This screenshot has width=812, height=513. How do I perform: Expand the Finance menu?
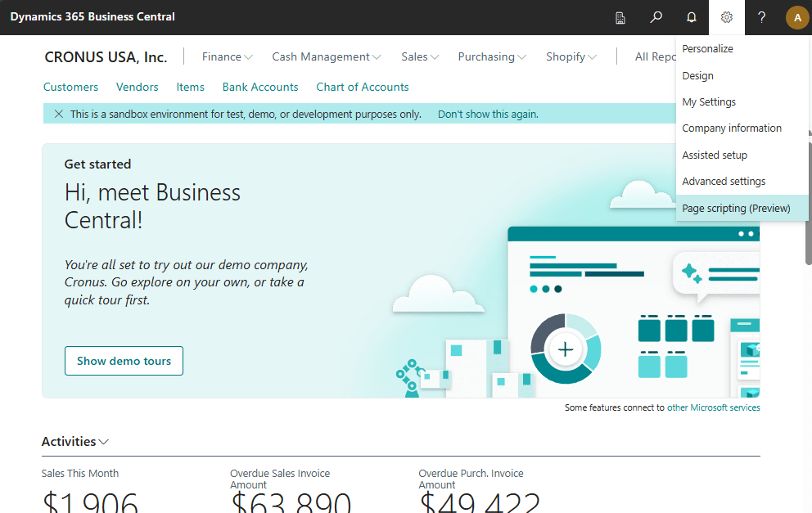click(x=227, y=56)
